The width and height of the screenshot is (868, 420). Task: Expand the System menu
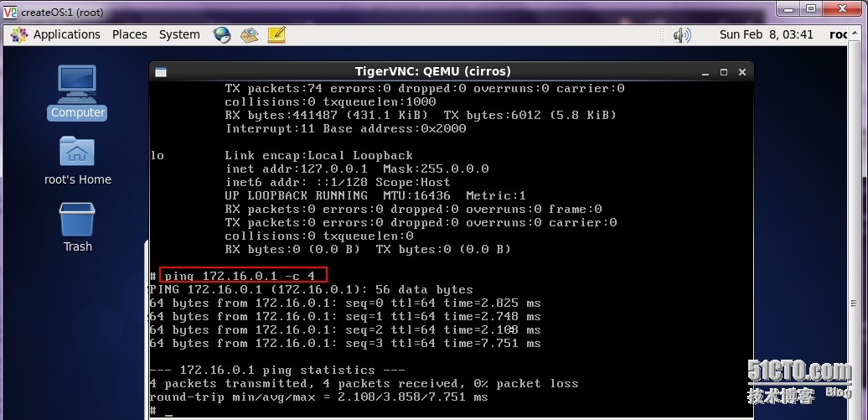179,34
